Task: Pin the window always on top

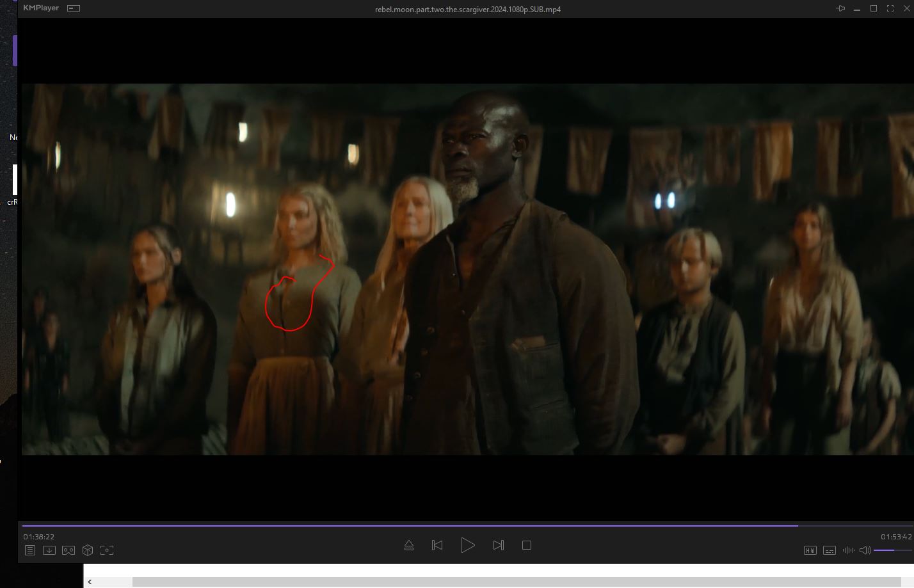Action: pos(840,9)
